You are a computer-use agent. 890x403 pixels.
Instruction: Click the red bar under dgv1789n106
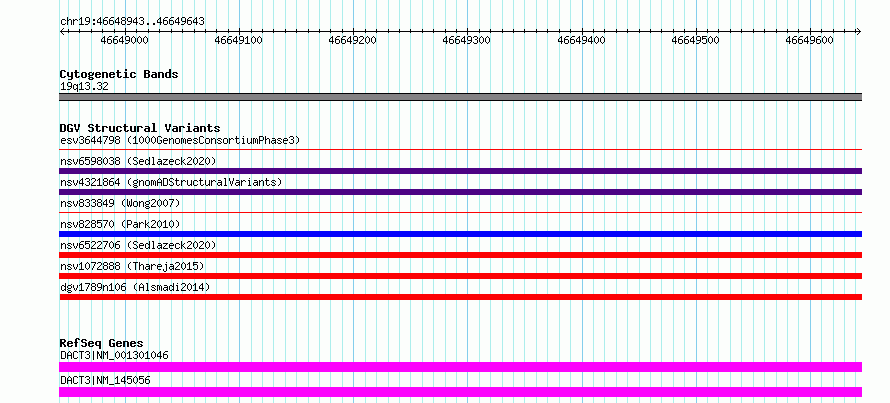461,297
